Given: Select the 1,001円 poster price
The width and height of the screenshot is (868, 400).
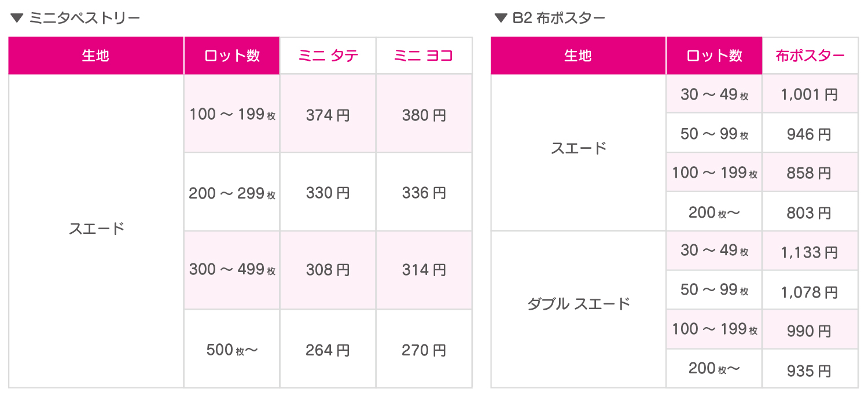Looking at the screenshot, I should [810, 94].
